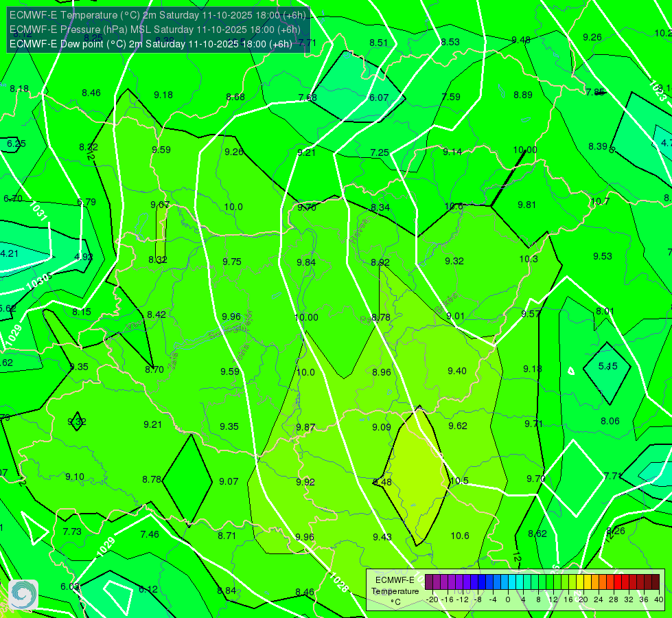
Task: Click the dew point value 10.5
Action: (x=459, y=481)
